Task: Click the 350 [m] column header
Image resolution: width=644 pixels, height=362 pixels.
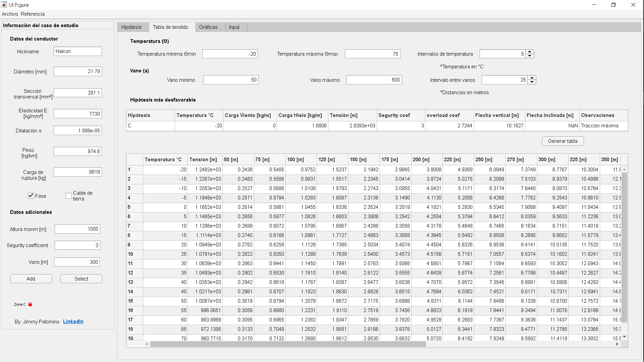Action: pyautogui.click(x=610, y=160)
